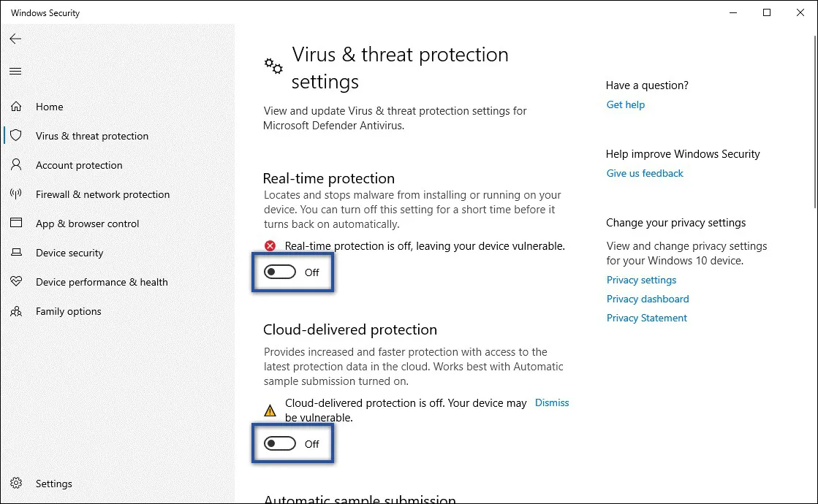Open the Privacy settings link

[641, 280]
